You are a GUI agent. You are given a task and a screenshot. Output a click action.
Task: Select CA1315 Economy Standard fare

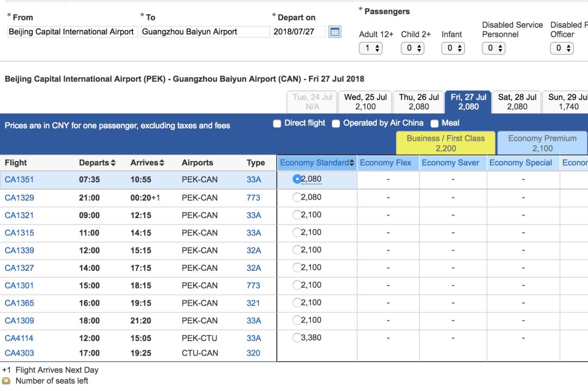[x=297, y=232]
